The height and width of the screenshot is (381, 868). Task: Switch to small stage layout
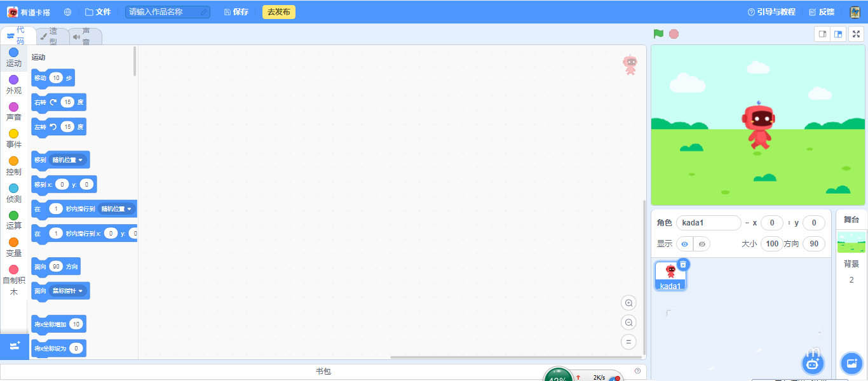click(822, 34)
